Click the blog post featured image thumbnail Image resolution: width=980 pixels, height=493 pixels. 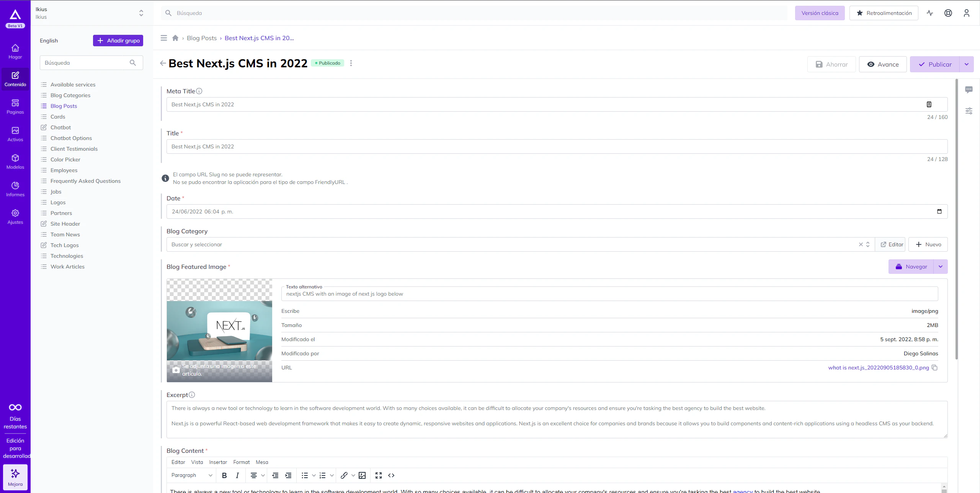219,330
